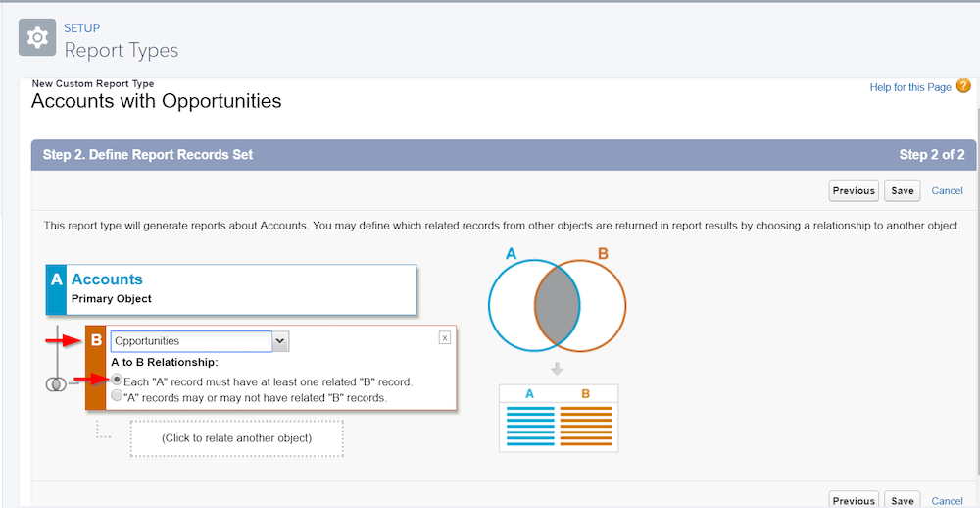980x508 pixels.
Task: Click the top Previous button
Action: point(854,191)
